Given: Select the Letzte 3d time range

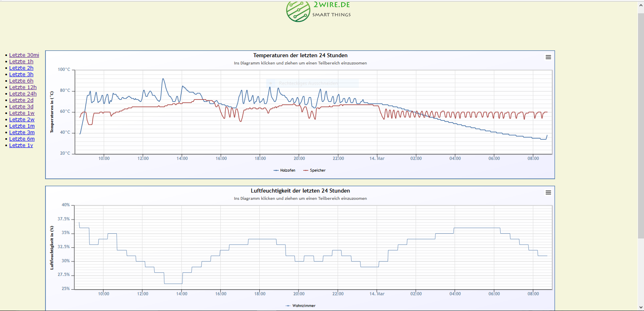Looking at the screenshot, I should tap(21, 107).
